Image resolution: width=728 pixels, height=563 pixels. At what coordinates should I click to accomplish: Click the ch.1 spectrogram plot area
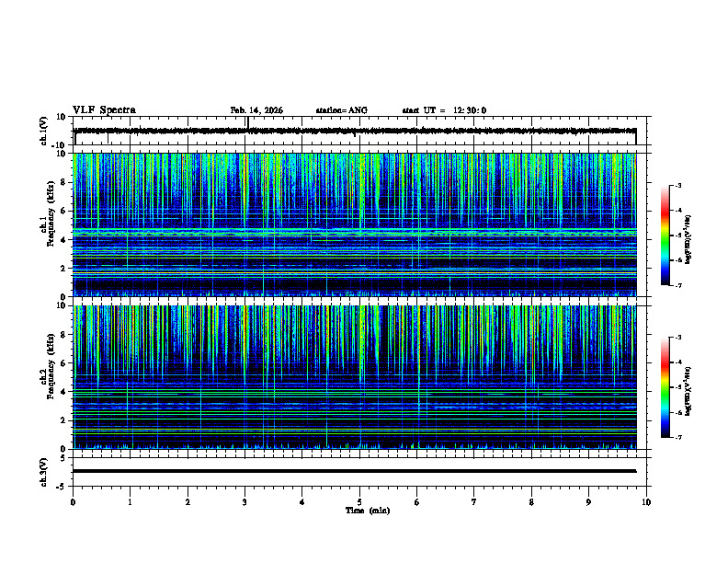(355, 224)
